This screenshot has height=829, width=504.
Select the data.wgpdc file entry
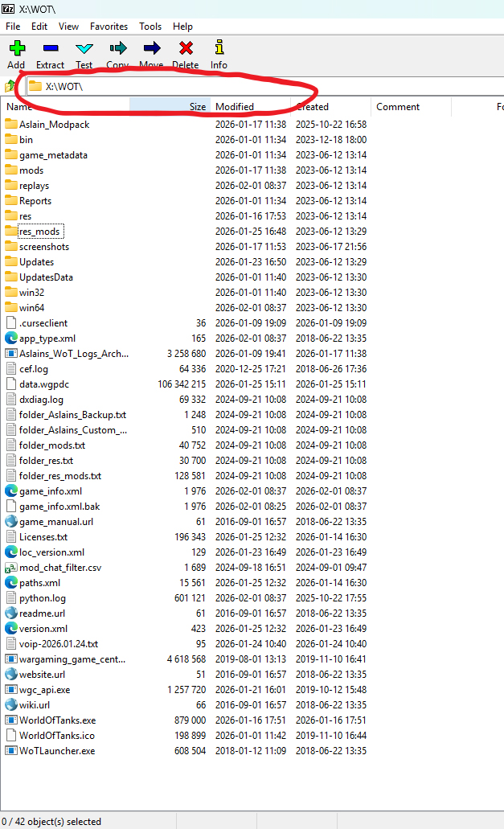44,384
